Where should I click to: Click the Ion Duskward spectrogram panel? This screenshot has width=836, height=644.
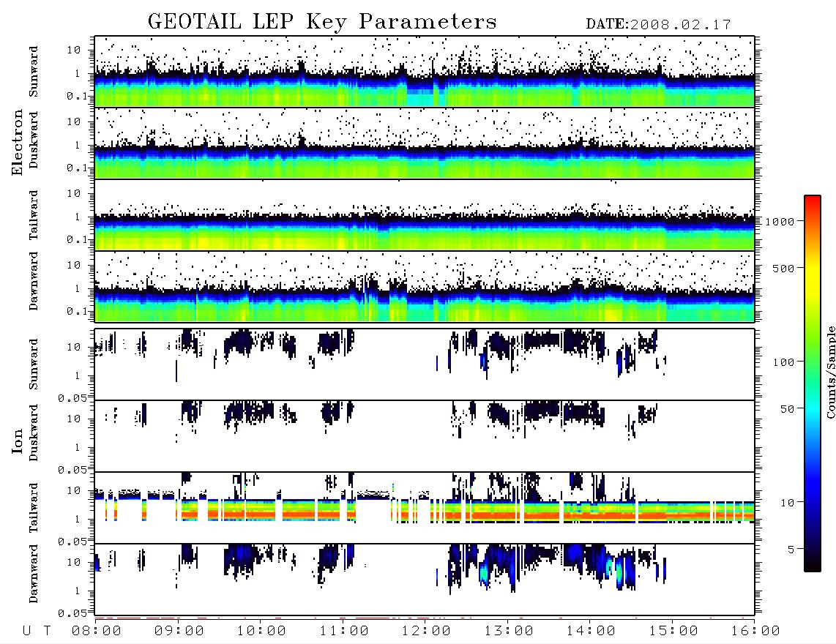tap(425, 436)
